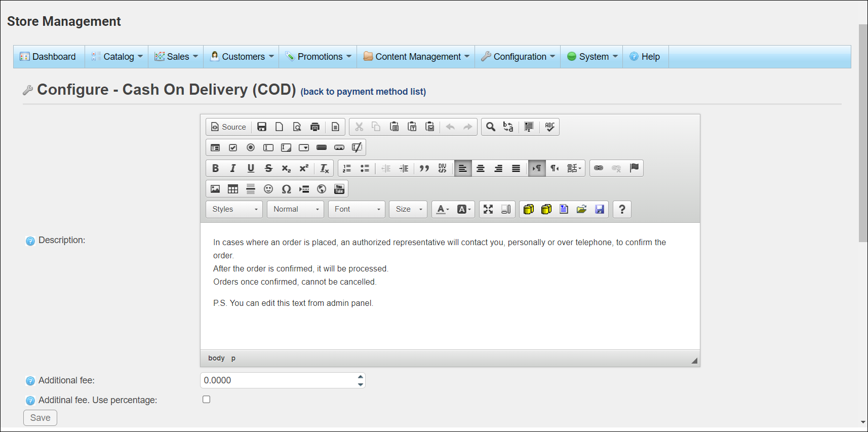Apply Italic formatting in editor
The image size is (868, 432).
[233, 168]
